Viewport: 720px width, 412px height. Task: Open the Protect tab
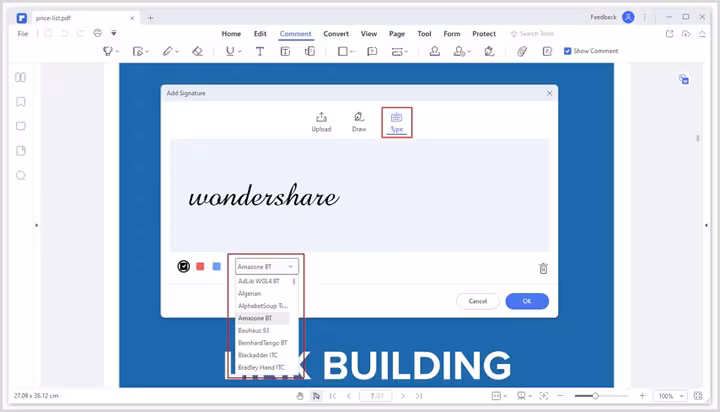point(484,34)
